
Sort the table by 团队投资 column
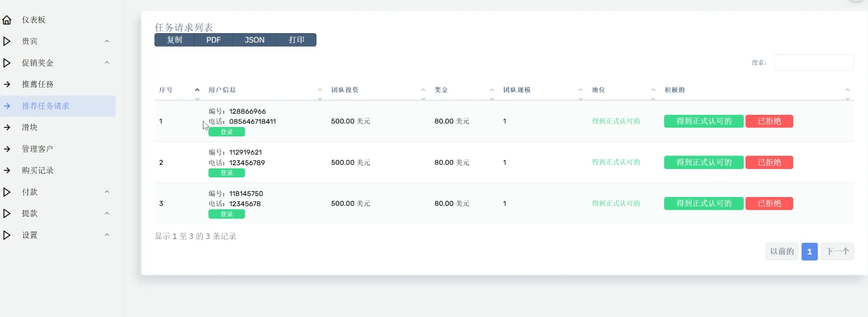click(x=345, y=90)
